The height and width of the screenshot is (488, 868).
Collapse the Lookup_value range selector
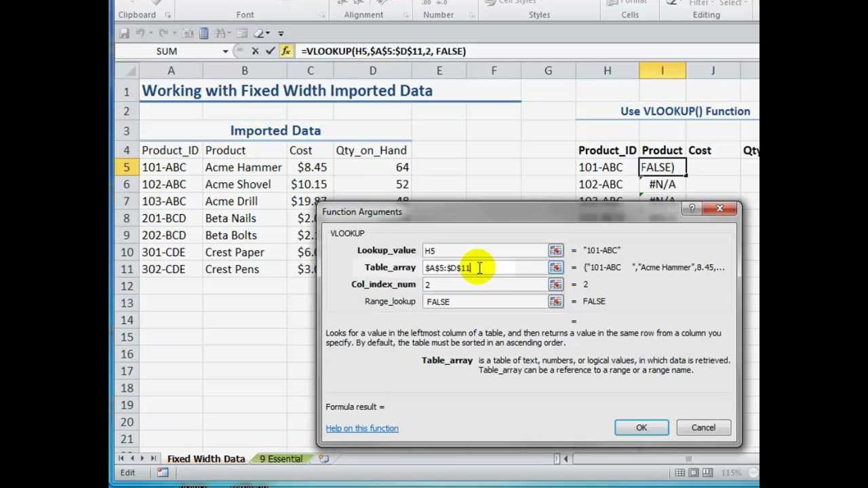pyautogui.click(x=555, y=251)
